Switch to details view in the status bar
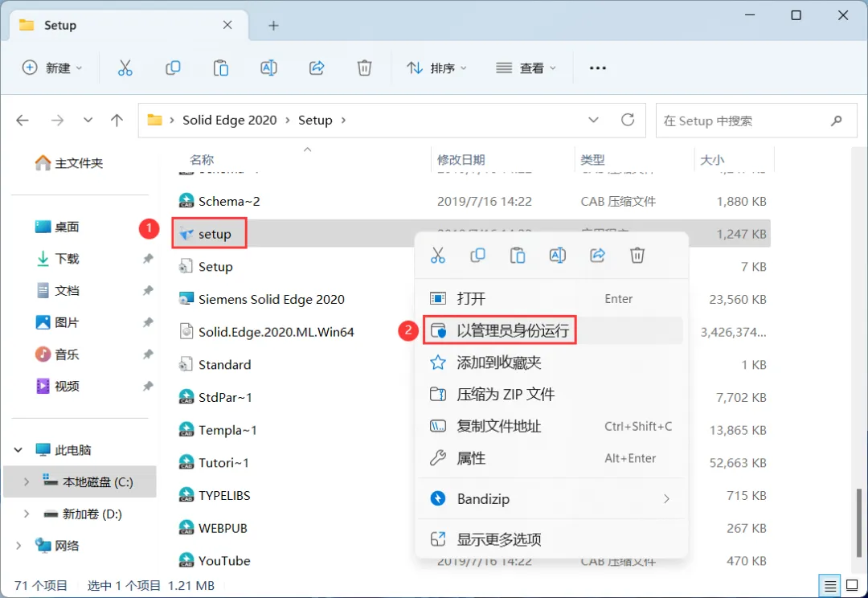Viewport: 868px width, 598px height. [x=829, y=585]
